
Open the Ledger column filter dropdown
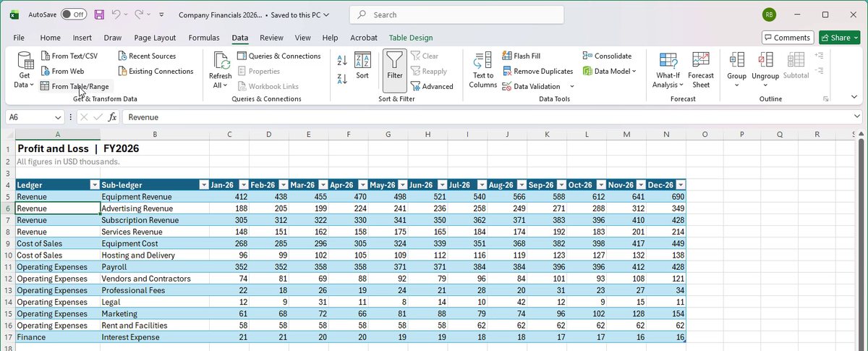point(94,185)
